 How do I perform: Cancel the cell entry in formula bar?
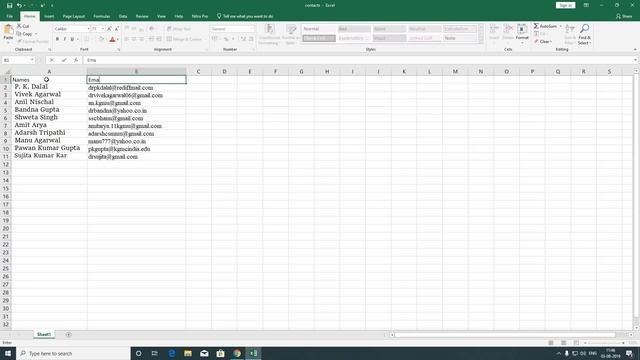click(x=52, y=60)
